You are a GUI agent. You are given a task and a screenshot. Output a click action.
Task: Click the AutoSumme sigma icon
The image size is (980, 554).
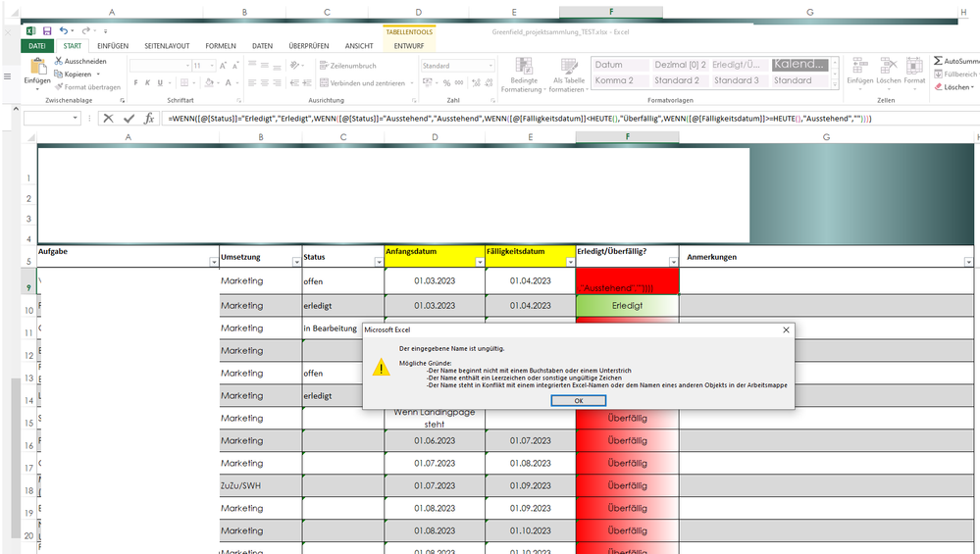(938, 61)
